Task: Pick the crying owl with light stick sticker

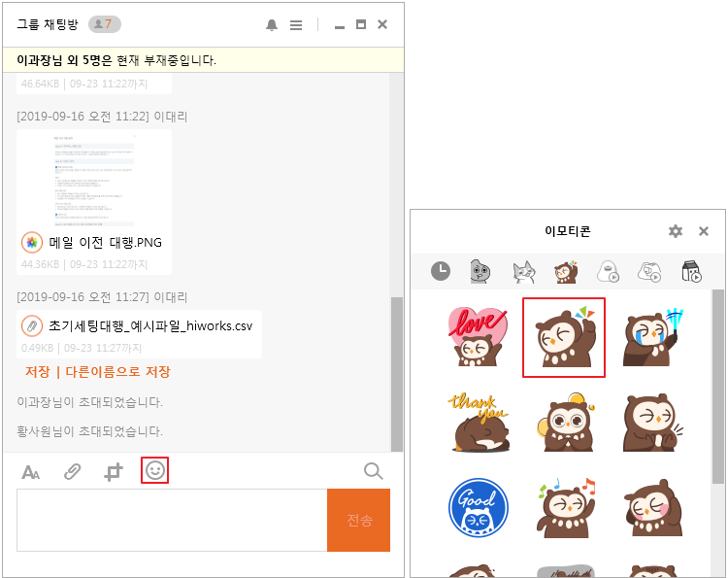Action: pos(653,337)
